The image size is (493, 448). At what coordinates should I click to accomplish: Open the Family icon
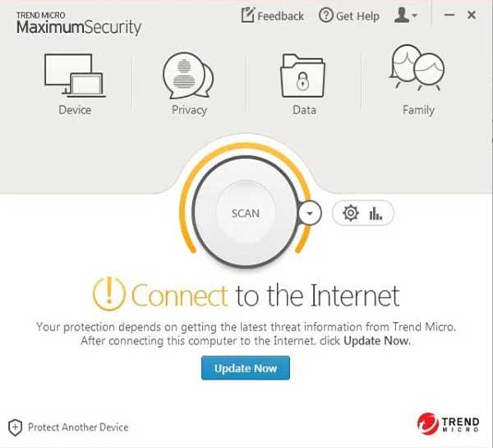click(x=417, y=67)
